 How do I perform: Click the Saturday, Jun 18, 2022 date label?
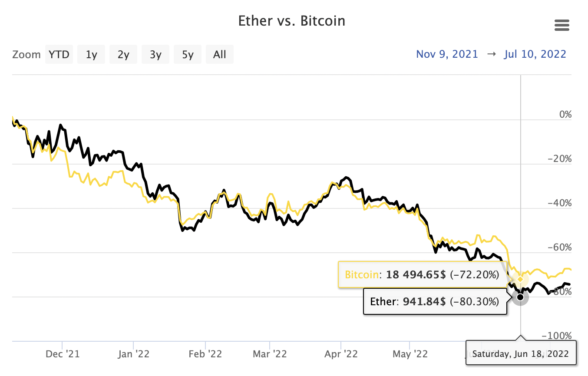point(520,353)
